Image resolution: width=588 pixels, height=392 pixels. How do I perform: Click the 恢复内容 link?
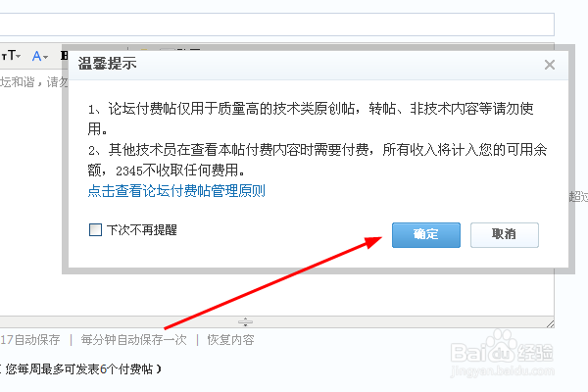pyautogui.click(x=230, y=340)
